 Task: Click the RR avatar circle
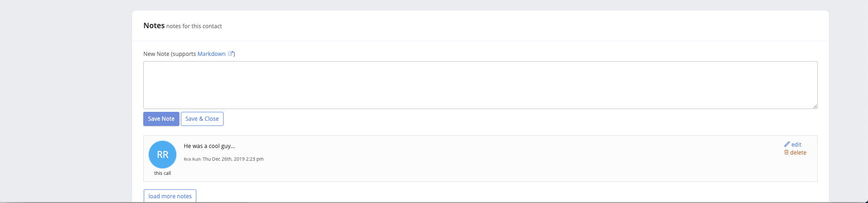(163, 155)
